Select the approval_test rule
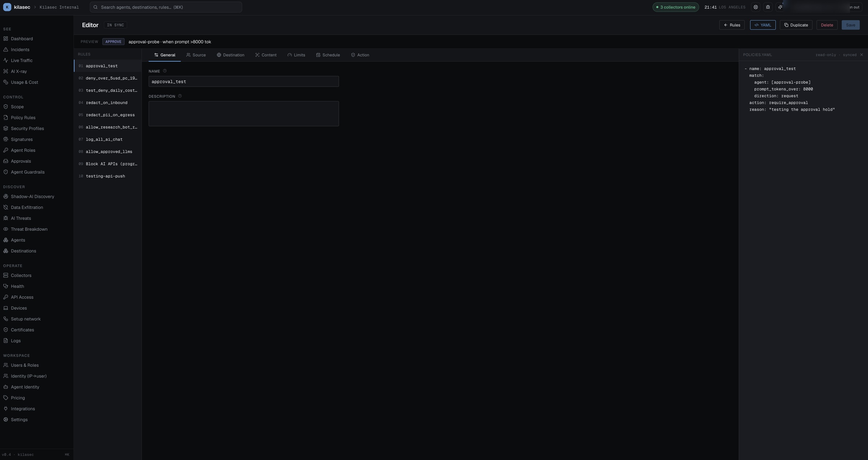Image resolution: width=868 pixels, height=460 pixels. point(108,66)
